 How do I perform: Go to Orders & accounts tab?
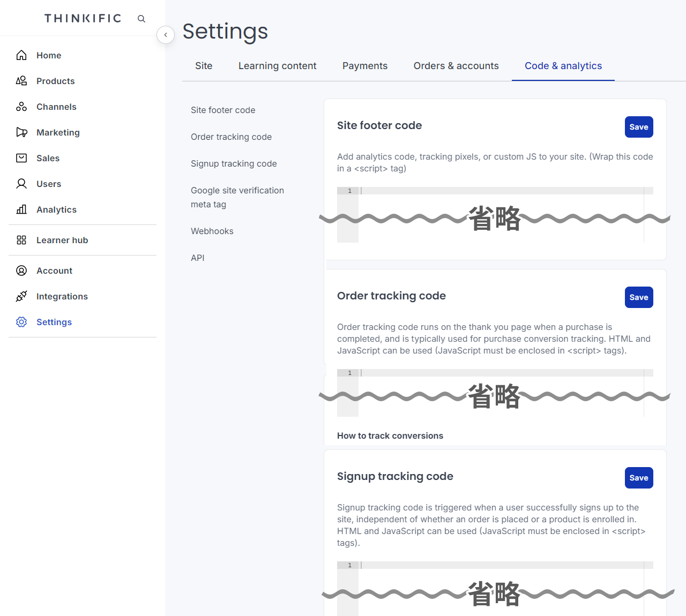click(456, 66)
